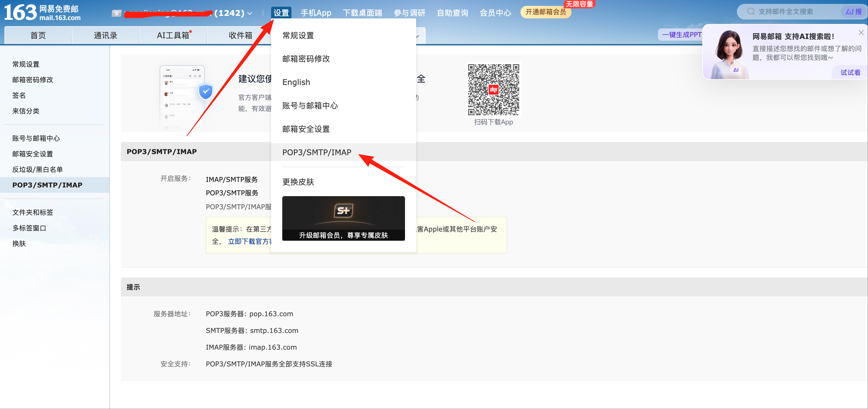Open 邮箱安全设置 in left sidebar
The width and height of the screenshot is (868, 409).
click(x=33, y=154)
